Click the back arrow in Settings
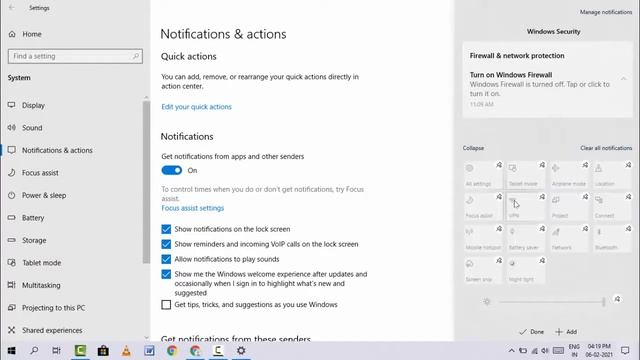640x360 pixels. click(x=11, y=7)
